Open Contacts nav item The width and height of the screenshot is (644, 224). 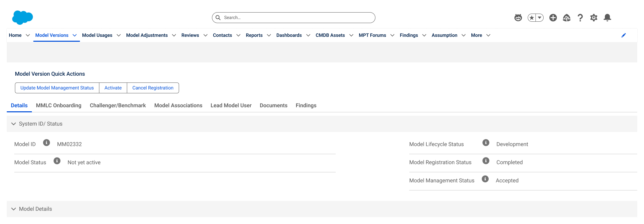(222, 35)
